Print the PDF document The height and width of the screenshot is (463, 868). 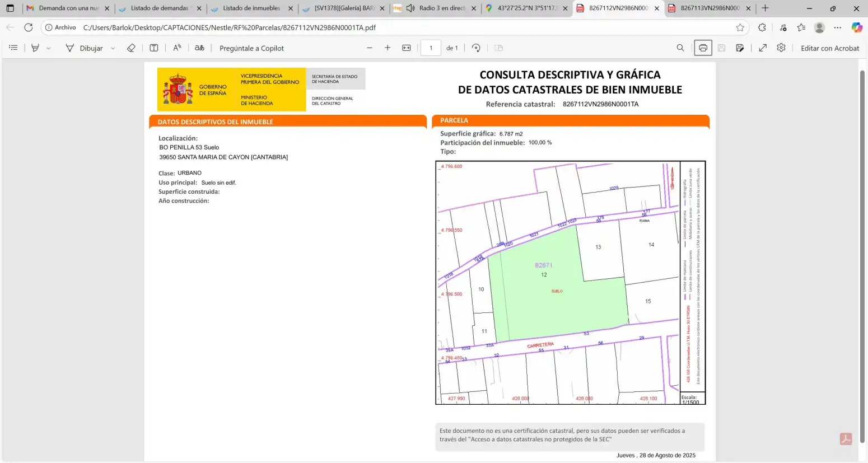[x=703, y=48]
